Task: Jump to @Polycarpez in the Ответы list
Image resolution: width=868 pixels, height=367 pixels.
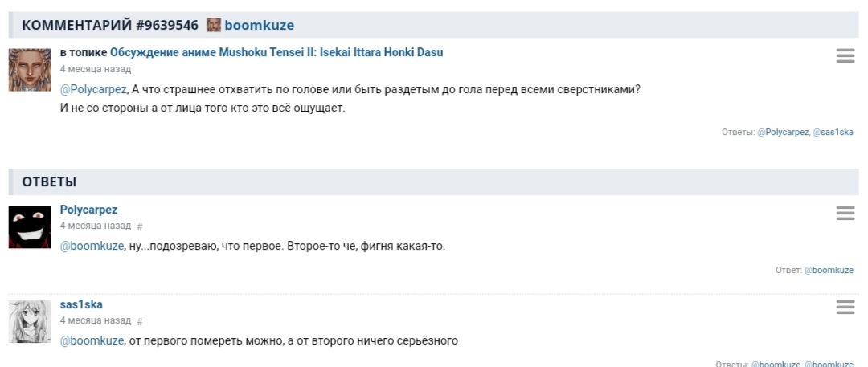Action: 782,132
